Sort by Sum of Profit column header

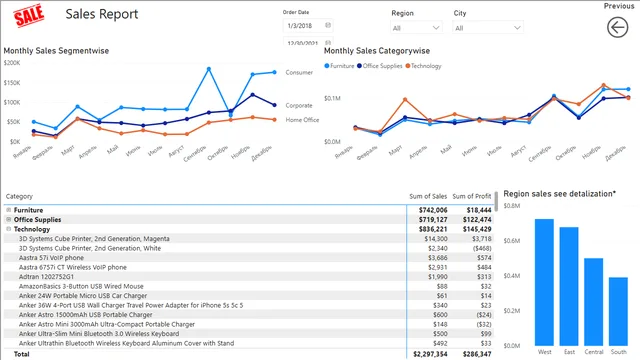tap(471, 196)
